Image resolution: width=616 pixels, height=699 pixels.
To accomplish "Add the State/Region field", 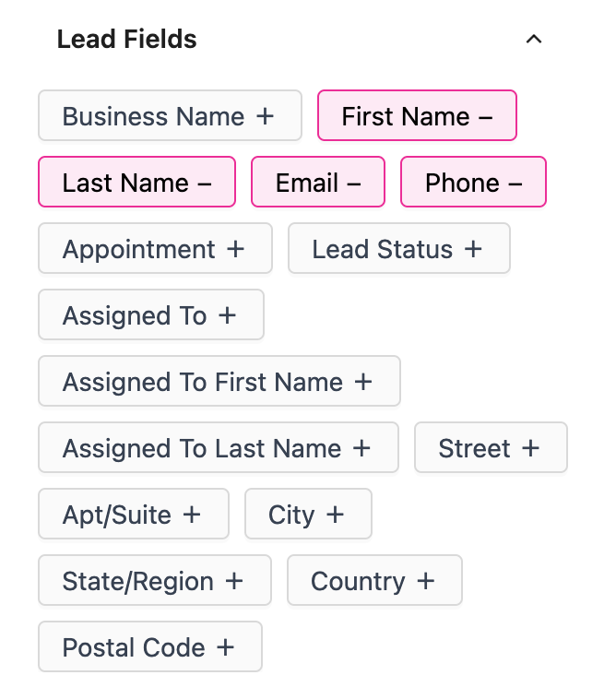I will pos(154,581).
